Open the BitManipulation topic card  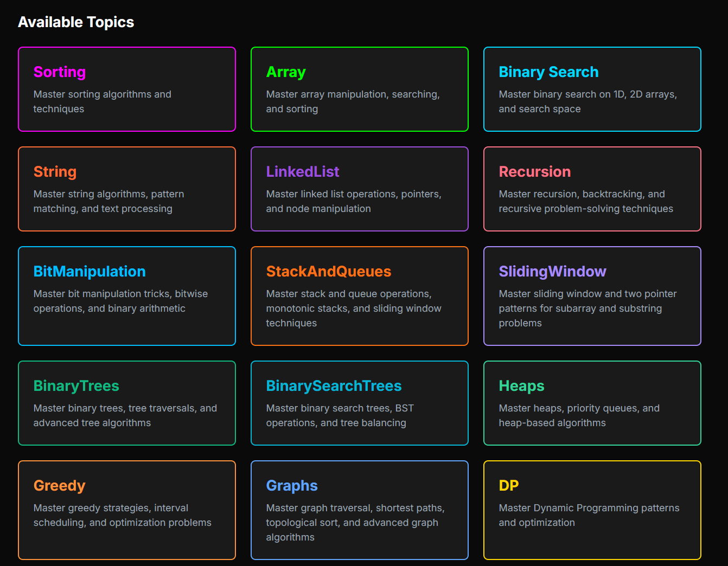coord(127,296)
